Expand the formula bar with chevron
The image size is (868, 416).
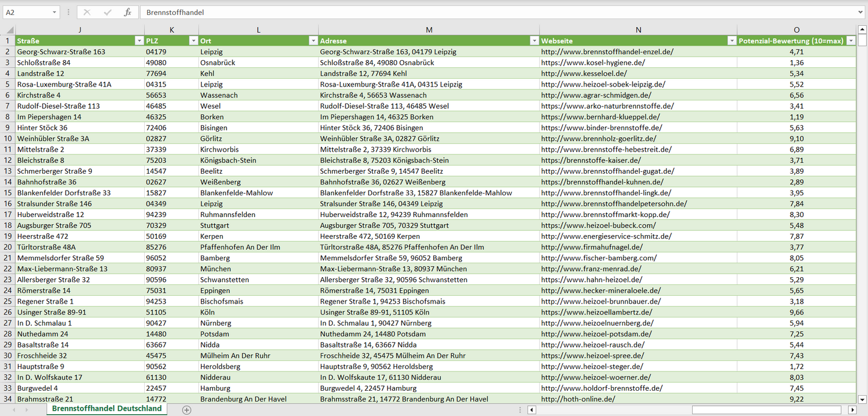click(x=861, y=12)
